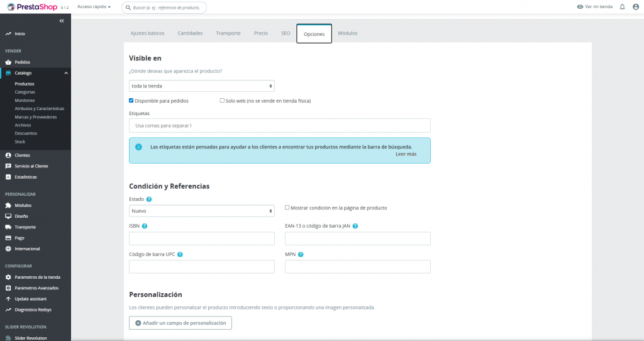Click the info icon in the etiquetas notice
Screen dimensions: 644x341
(x=139, y=147)
